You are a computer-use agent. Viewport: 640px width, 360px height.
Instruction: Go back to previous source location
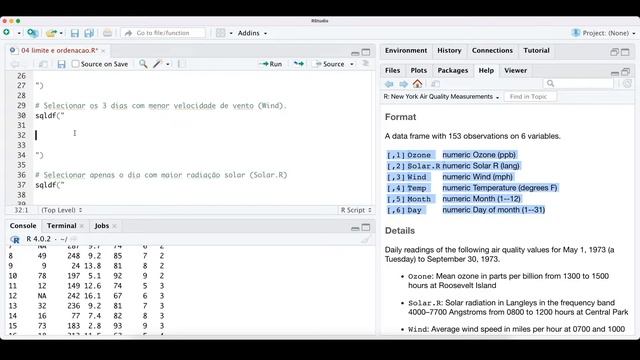coord(15,64)
